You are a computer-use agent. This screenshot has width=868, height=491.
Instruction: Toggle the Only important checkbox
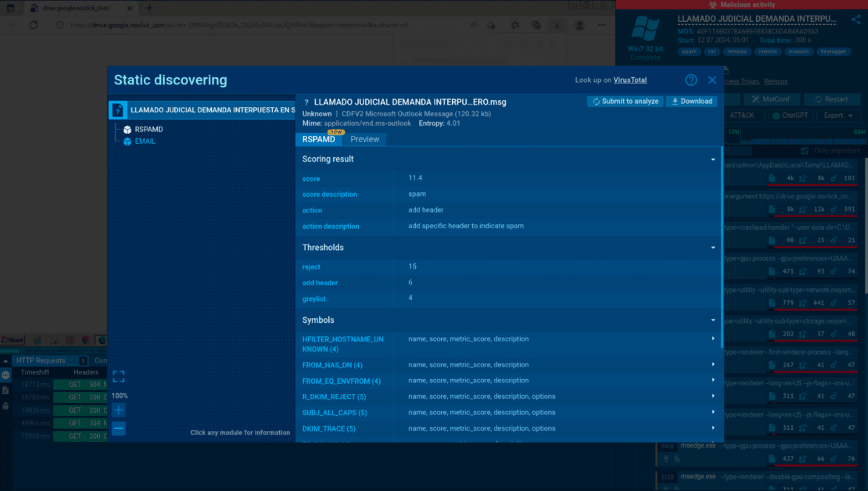point(804,151)
